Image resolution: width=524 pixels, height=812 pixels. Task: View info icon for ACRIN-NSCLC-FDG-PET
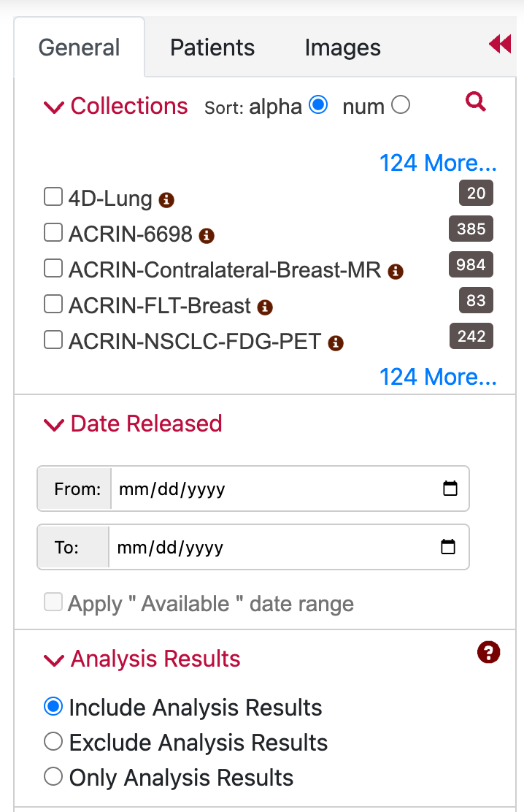[336, 342]
